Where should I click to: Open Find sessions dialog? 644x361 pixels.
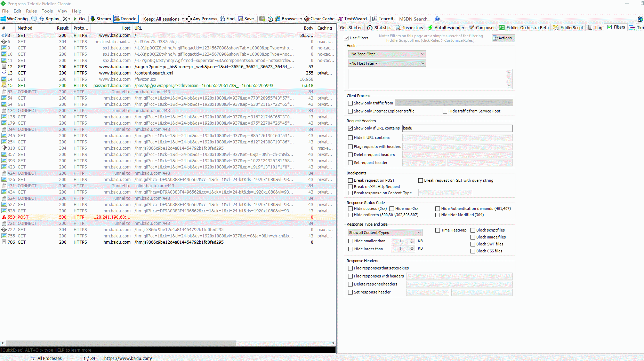pos(227,19)
